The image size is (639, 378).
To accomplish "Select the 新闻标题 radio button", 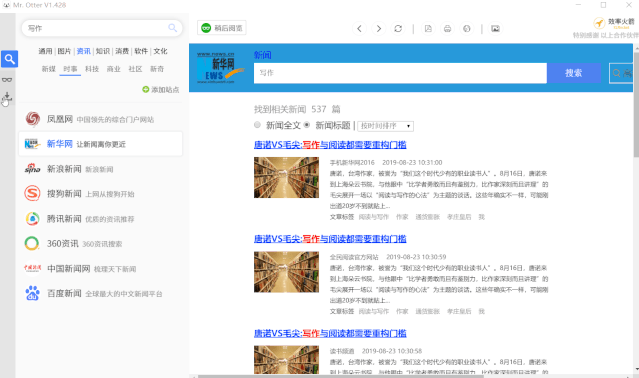I will click(x=307, y=125).
